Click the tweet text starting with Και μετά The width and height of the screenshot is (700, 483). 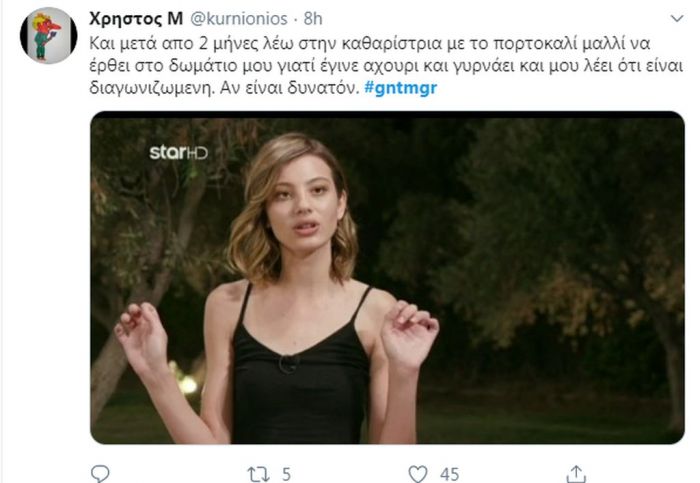(x=386, y=66)
